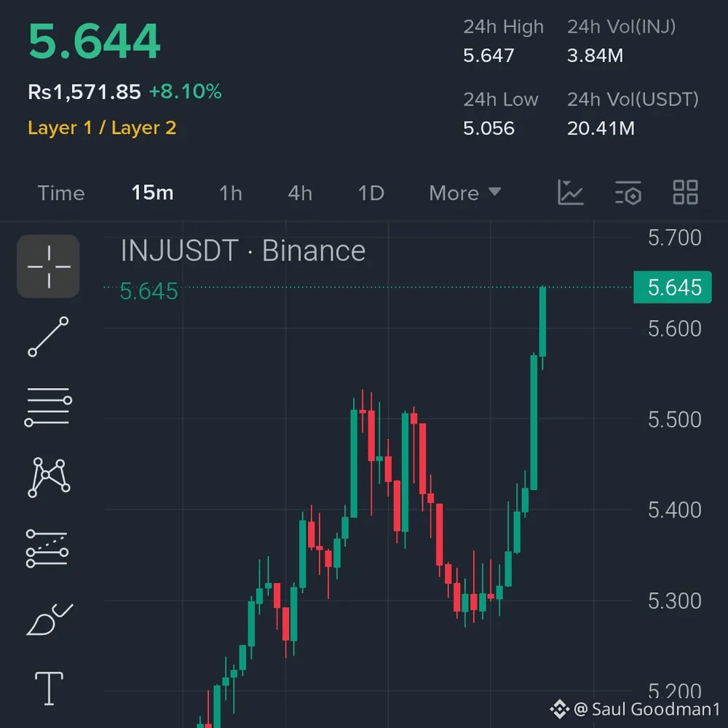Viewport: 728px width, 728px height.
Task: Select the position forecast lines tool
Action: pyautogui.click(x=47, y=548)
